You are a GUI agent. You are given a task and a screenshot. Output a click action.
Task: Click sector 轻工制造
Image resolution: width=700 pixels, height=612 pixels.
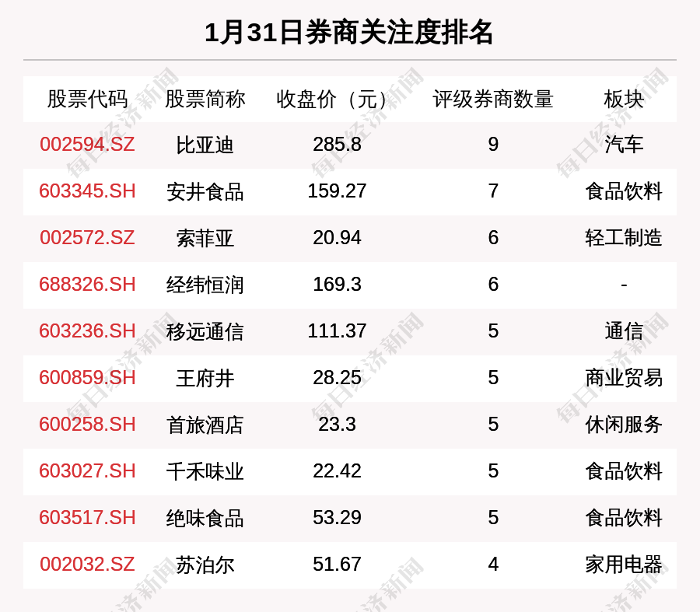[x=624, y=238]
